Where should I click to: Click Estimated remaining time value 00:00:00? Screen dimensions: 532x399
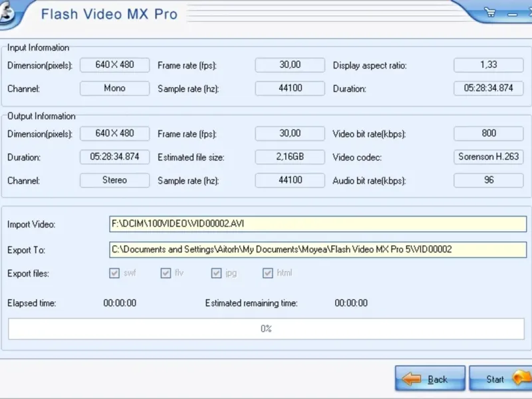351,303
